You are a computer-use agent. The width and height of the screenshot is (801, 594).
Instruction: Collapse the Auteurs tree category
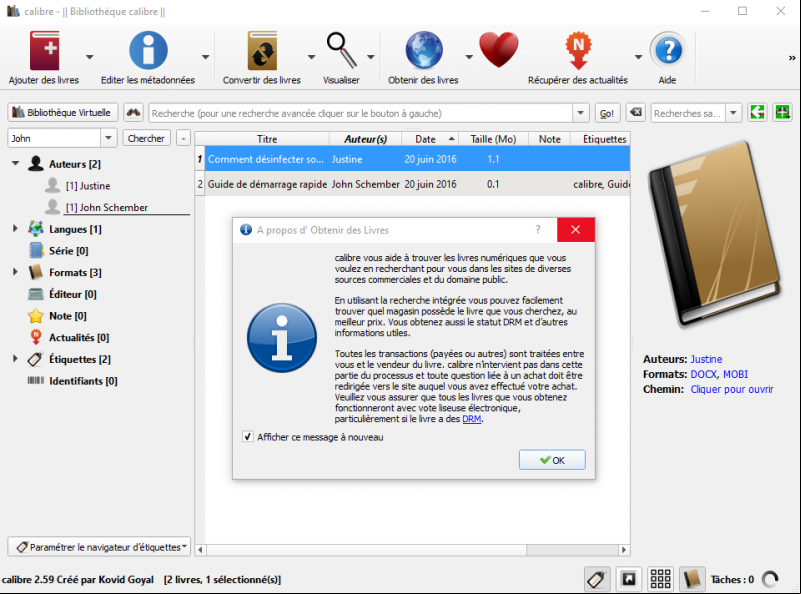15,163
